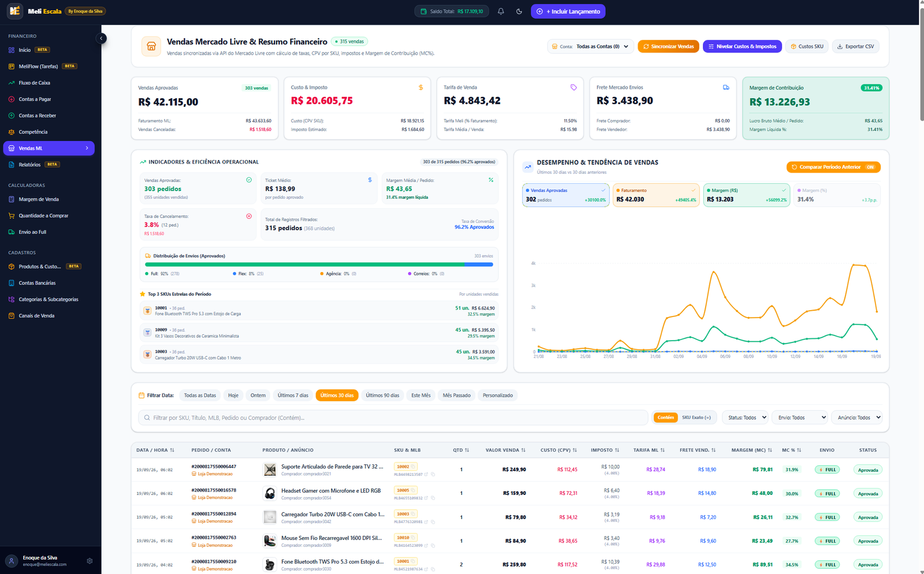This screenshot has height=574, width=924.
Task: Switch theme with the moon icon
Action: (x=519, y=12)
